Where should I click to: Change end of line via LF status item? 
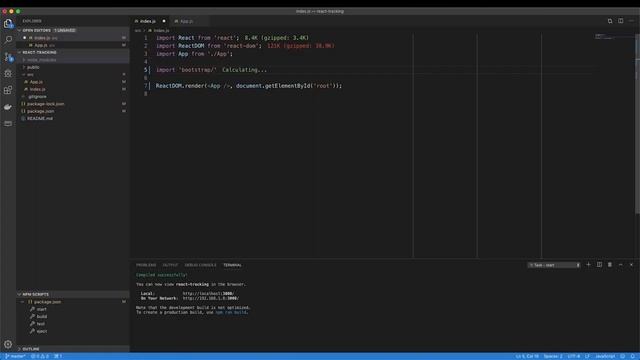coord(587,356)
